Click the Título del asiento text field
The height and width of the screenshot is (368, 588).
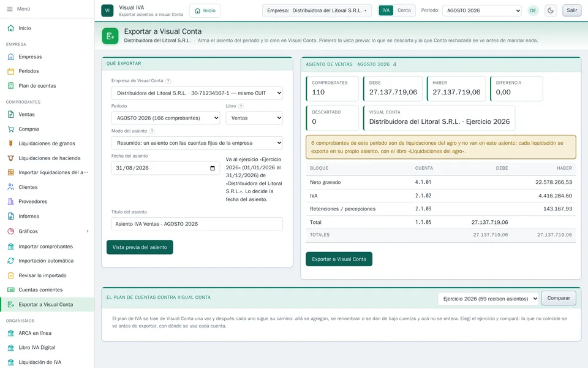click(197, 224)
